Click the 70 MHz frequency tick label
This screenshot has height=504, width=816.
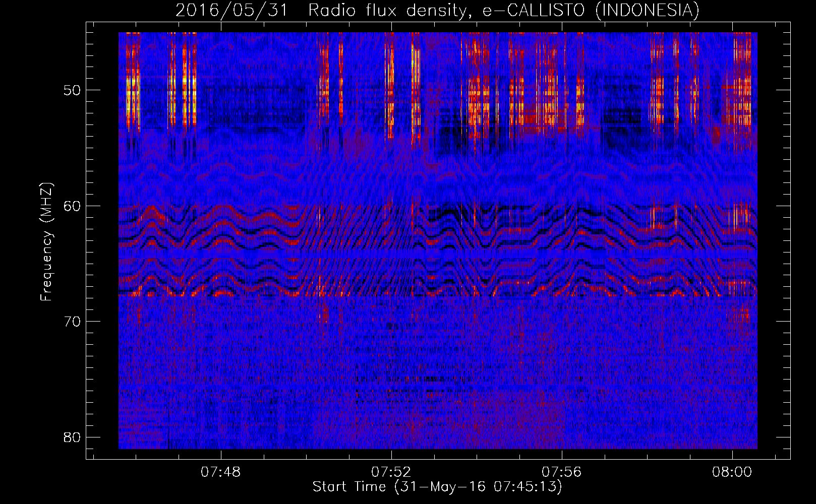click(x=72, y=322)
